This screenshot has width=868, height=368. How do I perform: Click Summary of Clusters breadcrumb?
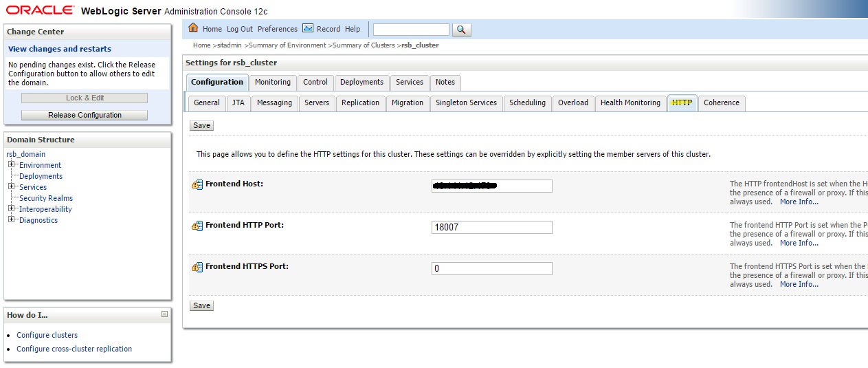(364, 45)
